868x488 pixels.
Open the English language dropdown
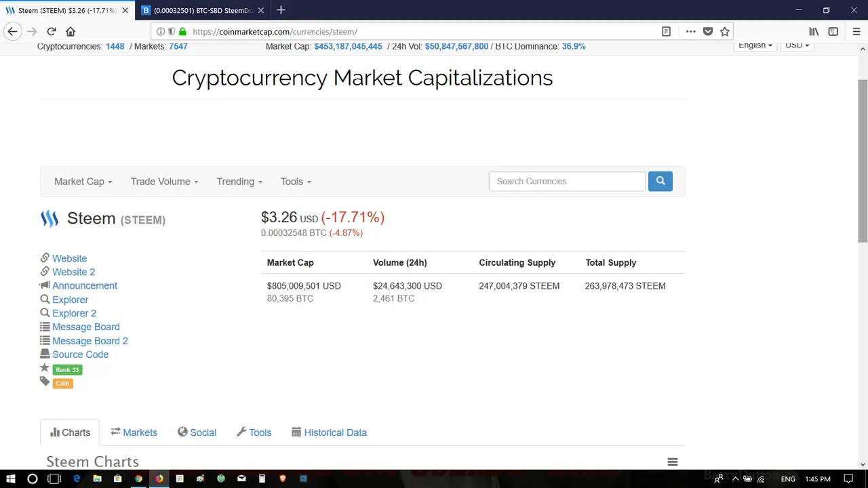[x=755, y=45]
